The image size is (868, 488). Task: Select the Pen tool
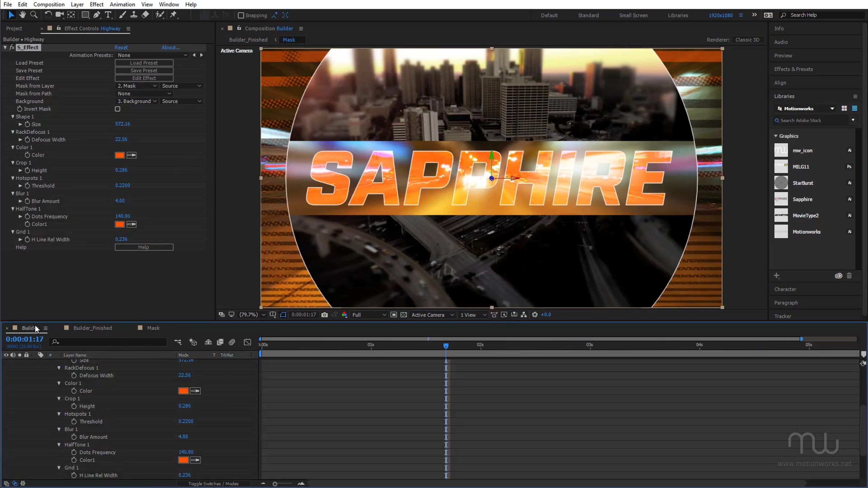click(x=97, y=15)
